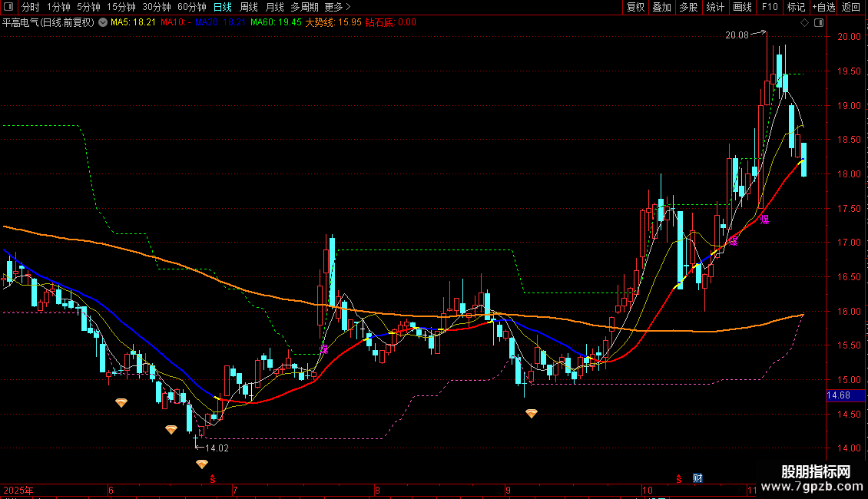868x499 pixels.
Task: Open the round dropdown beside 平高电气 title
Action: [103, 23]
